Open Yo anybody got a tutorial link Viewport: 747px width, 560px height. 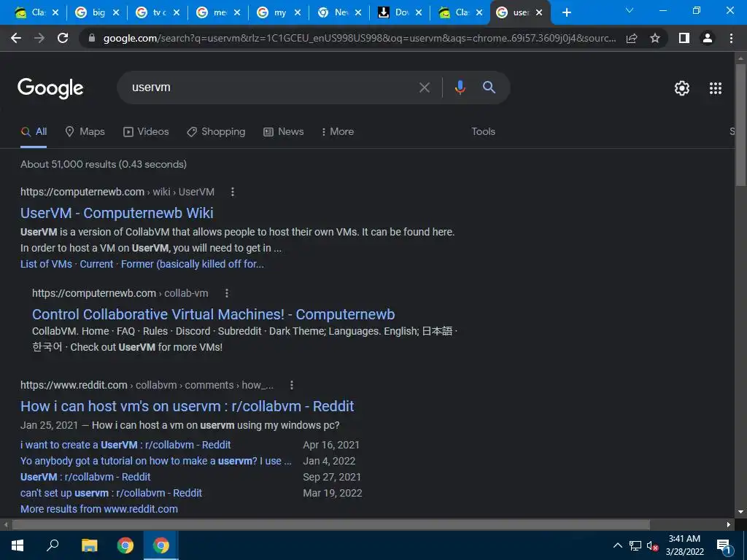coord(156,462)
